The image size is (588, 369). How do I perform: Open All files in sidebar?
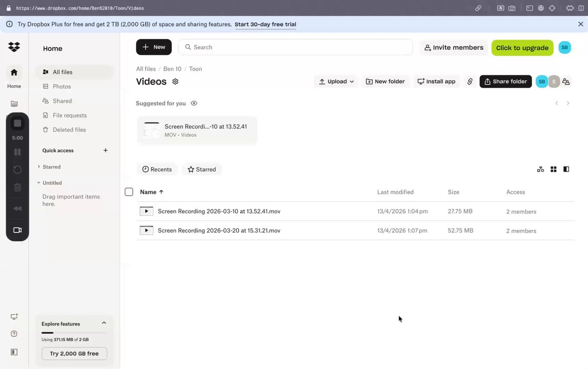tap(74, 72)
